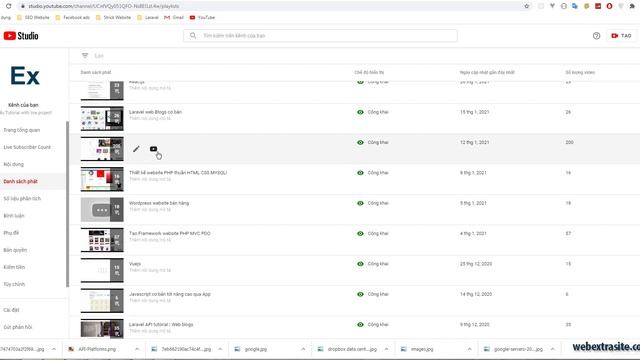This screenshot has height=360, width=640.
Task: Toggle visibility eye for Thiết kế website PHP playlist
Action: pyautogui.click(x=360, y=173)
